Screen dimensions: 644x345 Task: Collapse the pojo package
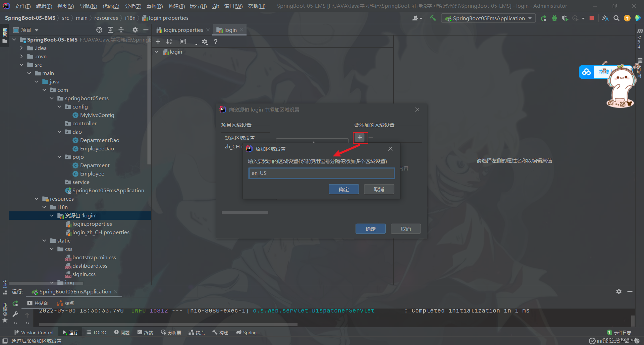click(59, 157)
